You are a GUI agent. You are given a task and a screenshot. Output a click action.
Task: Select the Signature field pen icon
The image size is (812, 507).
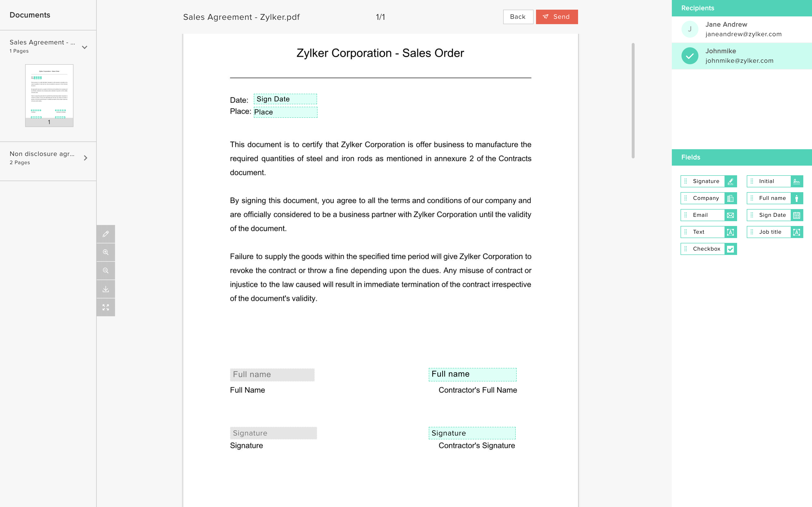click(730, 181)
